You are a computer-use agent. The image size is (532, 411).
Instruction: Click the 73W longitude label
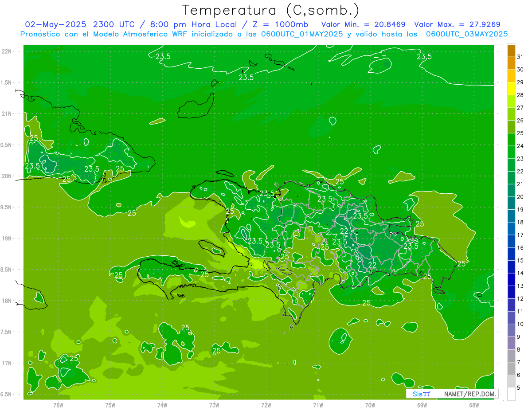214,405
